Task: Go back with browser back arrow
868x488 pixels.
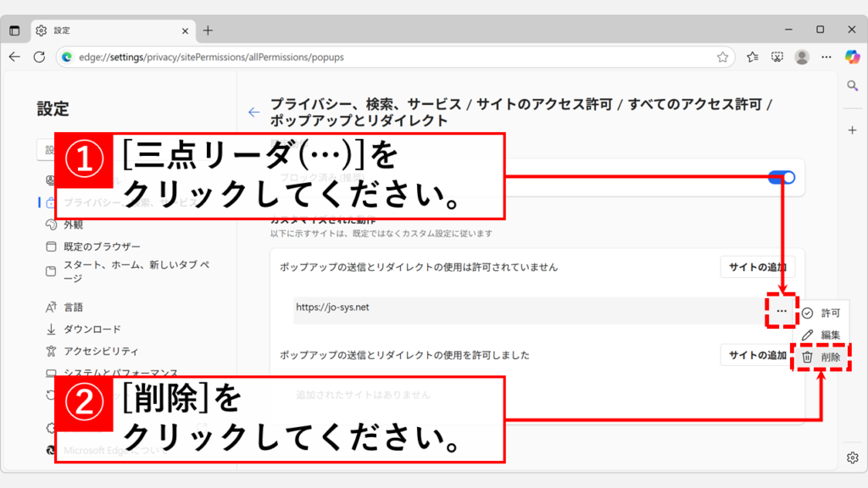Action: coord(14,57)
